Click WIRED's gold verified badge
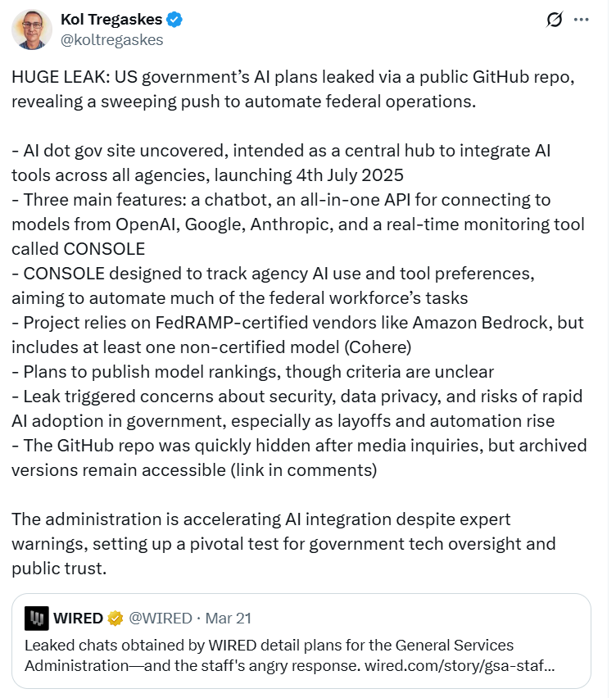The image size is (616, 698). pos(115,618)
